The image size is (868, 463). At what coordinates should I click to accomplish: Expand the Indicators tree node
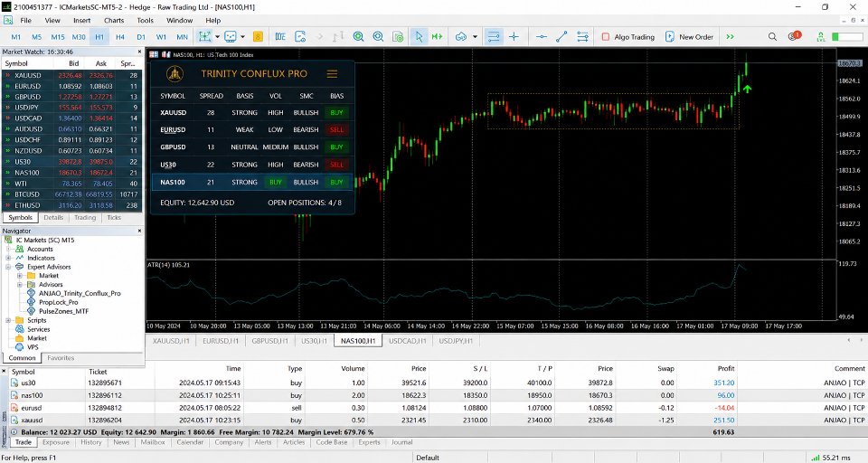(x=8, y=258)
